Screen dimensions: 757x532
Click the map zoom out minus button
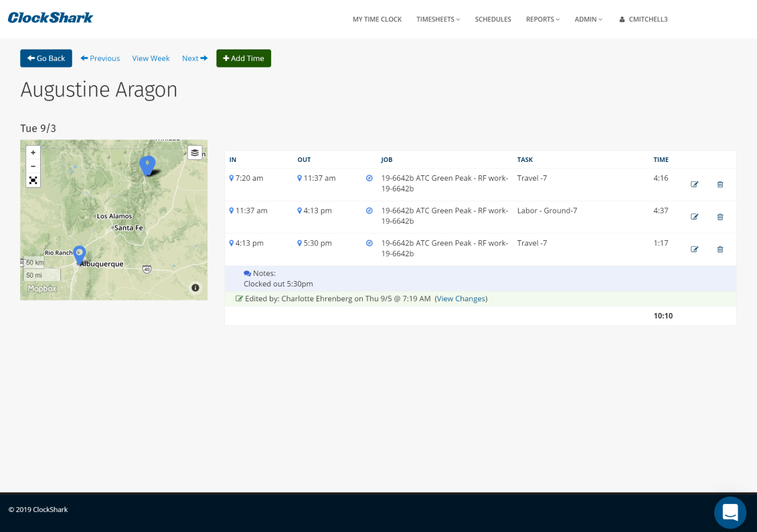click(x=33, y=166)
